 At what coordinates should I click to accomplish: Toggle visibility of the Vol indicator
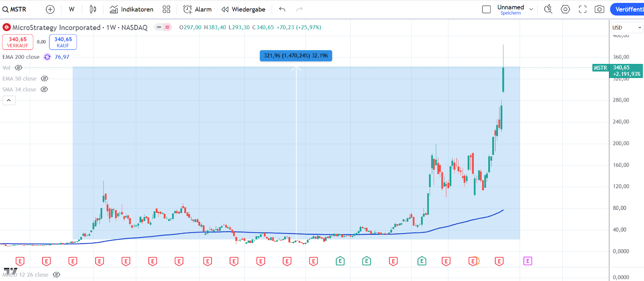[x=19, y=68]
